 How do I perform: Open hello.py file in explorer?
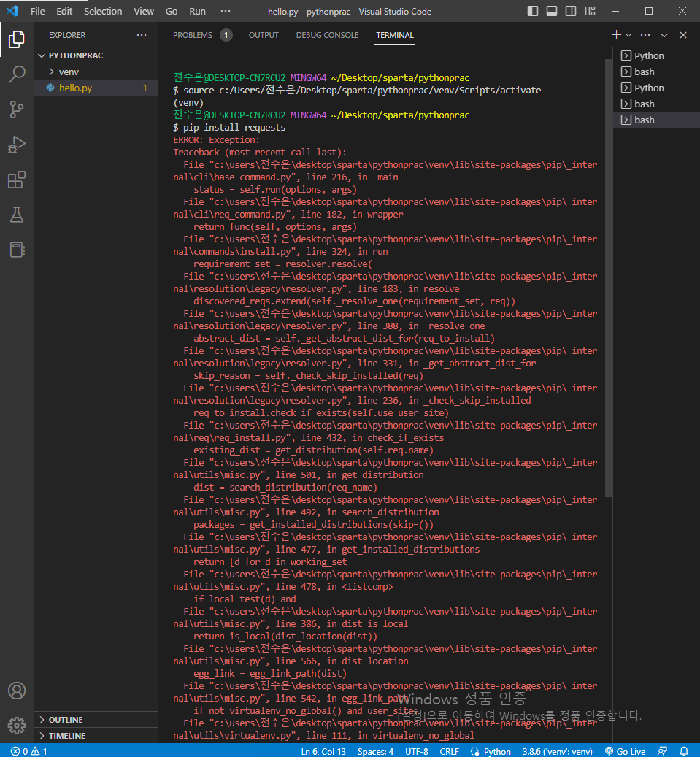click(x=96, y=88)
